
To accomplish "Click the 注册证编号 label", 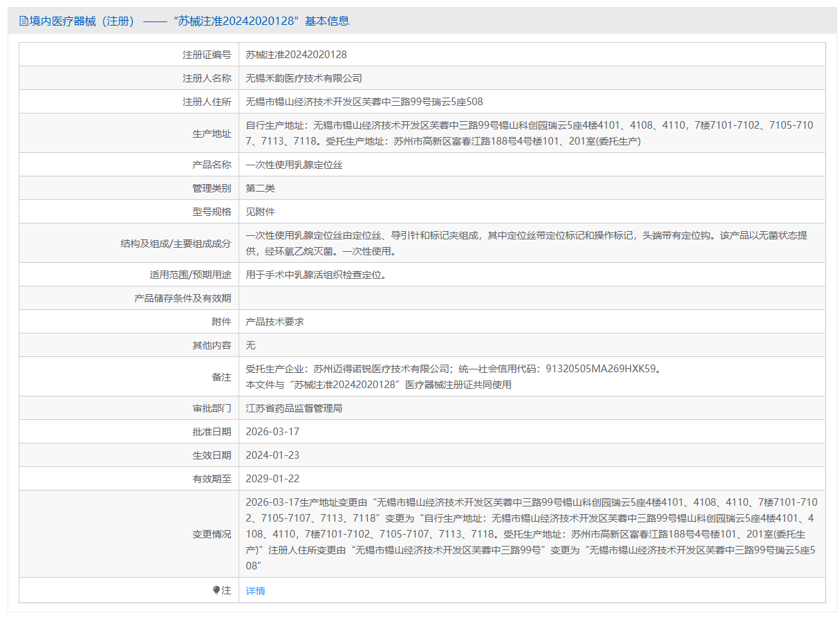I will [x=207, y=55].
